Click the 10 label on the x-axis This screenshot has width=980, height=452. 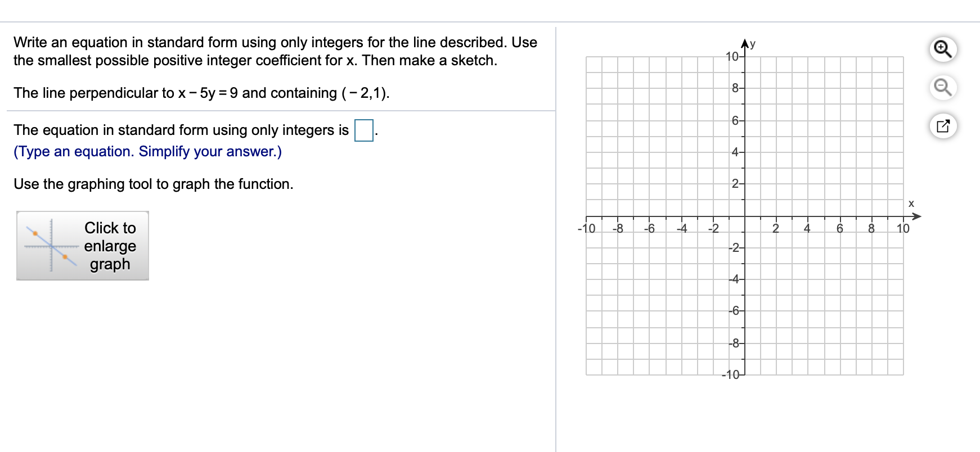[x=903, y=228]
